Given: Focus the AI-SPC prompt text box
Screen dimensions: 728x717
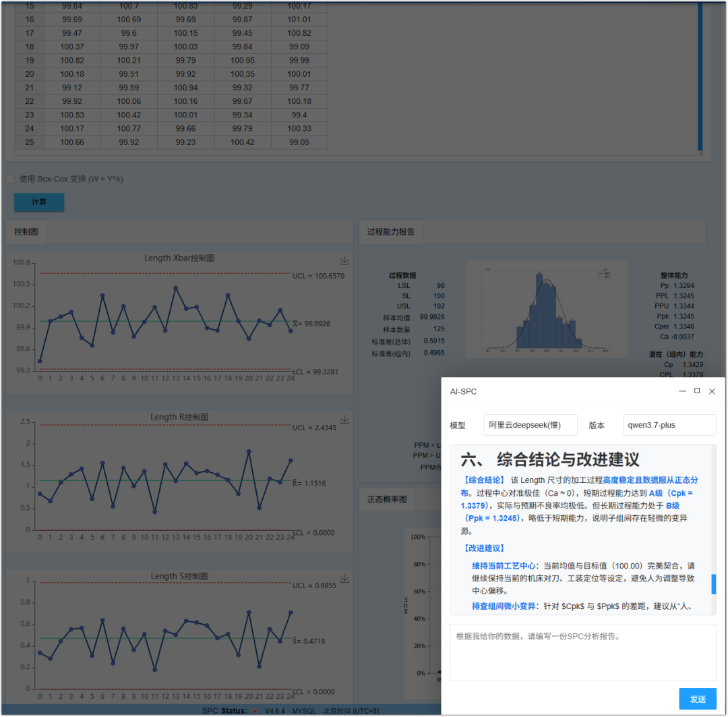Looking at the screenshot, I should tap(582, 652).
